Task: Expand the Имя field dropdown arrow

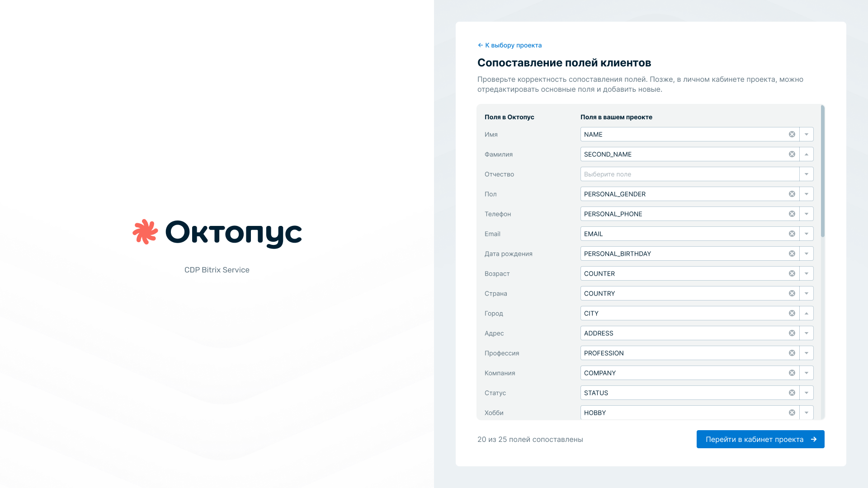Action: coord(807,134)
